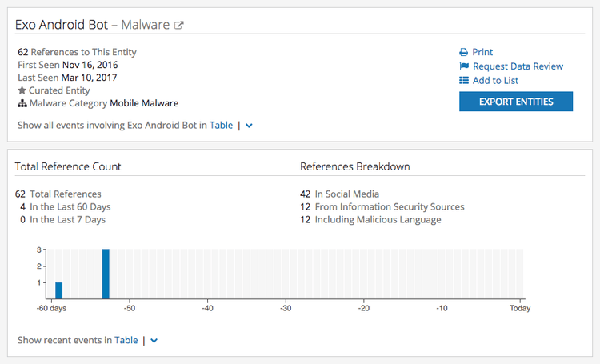Open Table link for recent events
600x364 pixels.
click(126, 340)
